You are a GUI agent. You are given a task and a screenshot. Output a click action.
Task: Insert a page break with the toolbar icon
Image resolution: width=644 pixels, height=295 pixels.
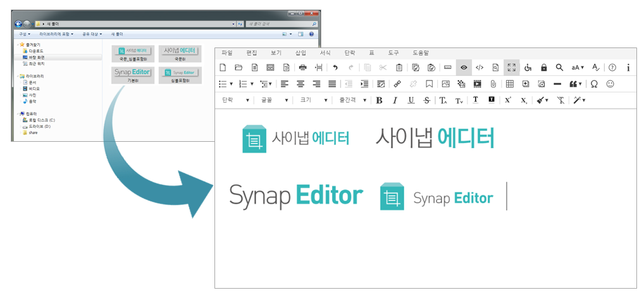[x=319, y=67]
